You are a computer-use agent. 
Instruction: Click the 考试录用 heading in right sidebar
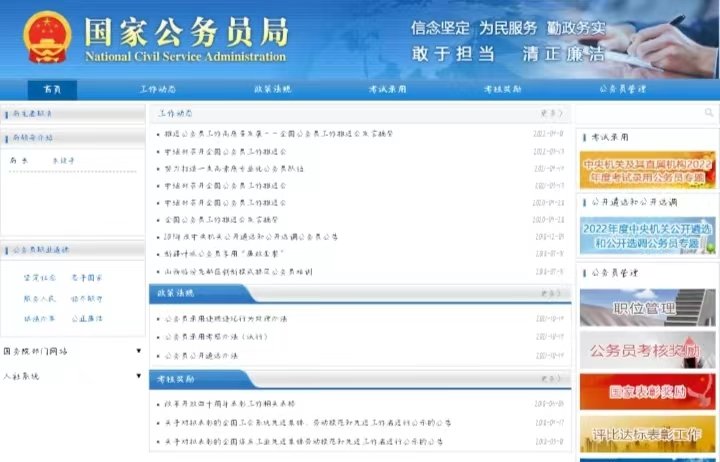(610, 137)
